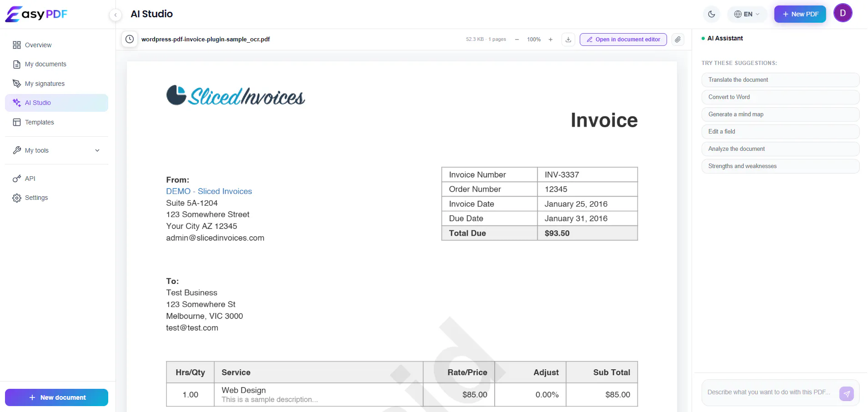Viewport: 868px width, 412px height.
Task: Toggle dark mode with the moon icon
Action: point(712,14)
